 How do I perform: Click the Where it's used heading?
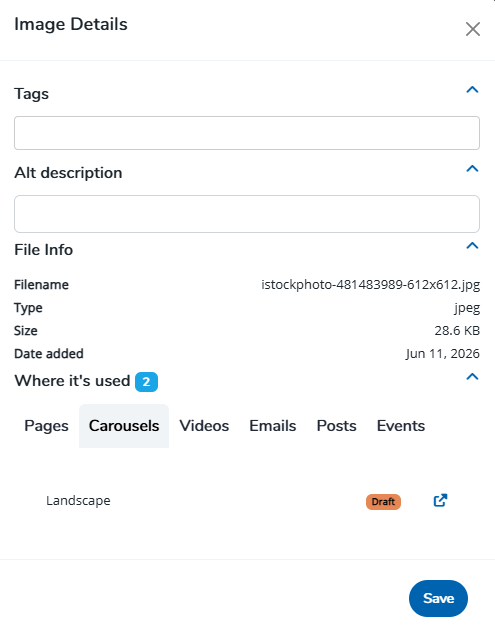pos(72,381)
